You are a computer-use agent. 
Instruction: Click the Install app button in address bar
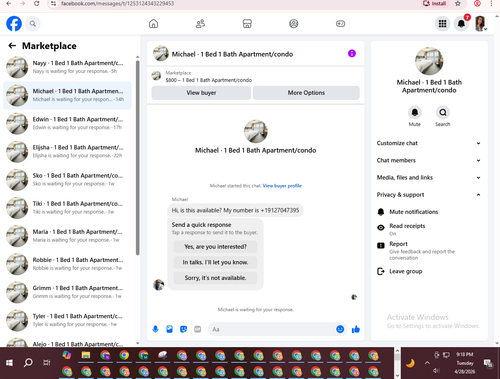[434, 4]
